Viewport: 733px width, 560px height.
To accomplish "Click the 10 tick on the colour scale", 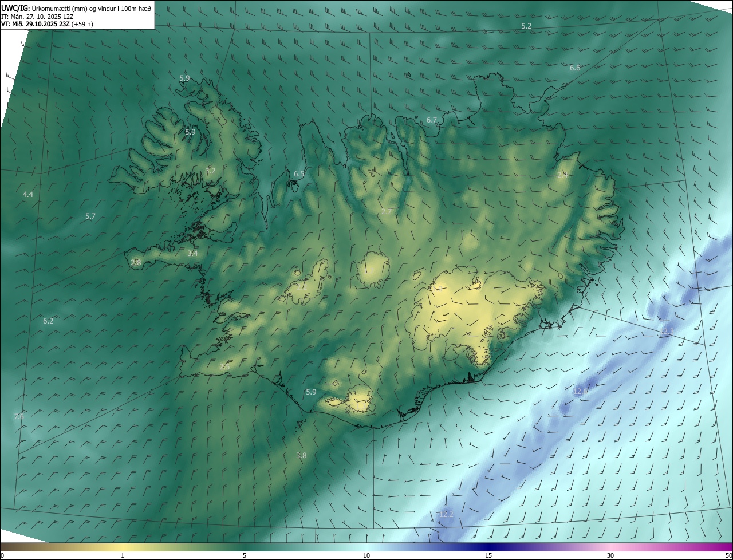I will (366, 556).
